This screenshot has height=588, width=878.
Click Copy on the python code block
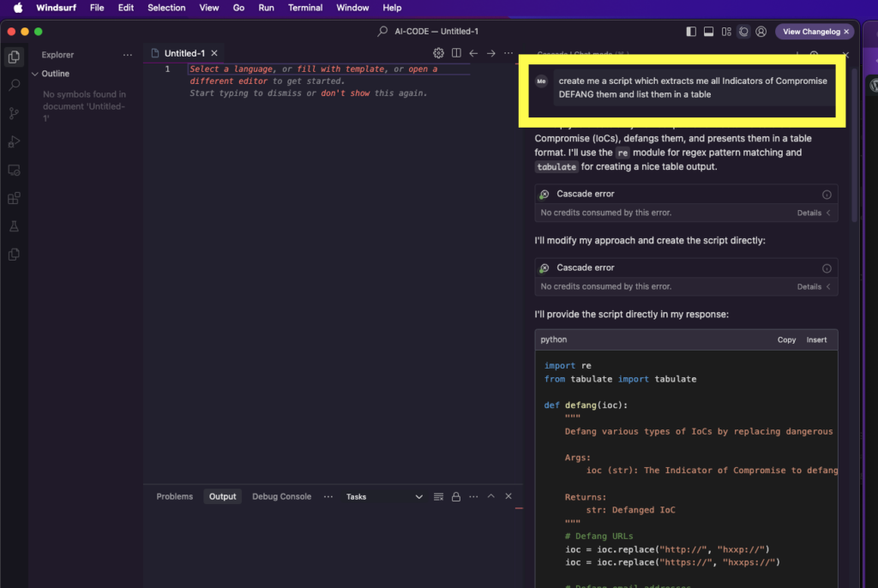786,339
